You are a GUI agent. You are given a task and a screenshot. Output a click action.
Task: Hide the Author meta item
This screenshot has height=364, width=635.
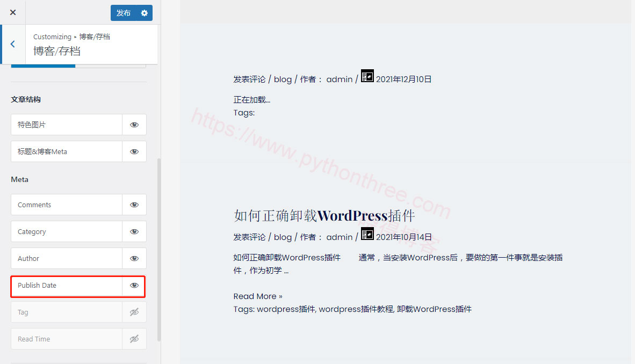click(134, 258)
